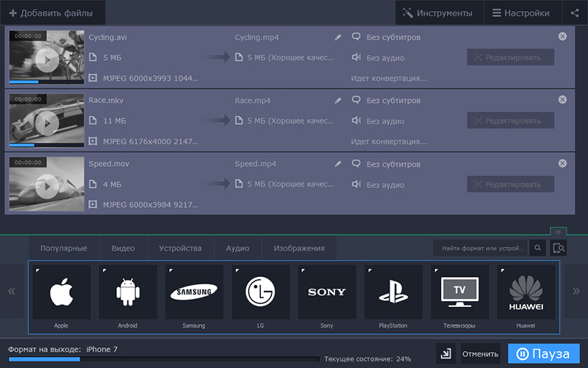The height and width of the screenshot is (368, 588).
Task: Open output size setting for Race.mp4
Action: point(284,121)
